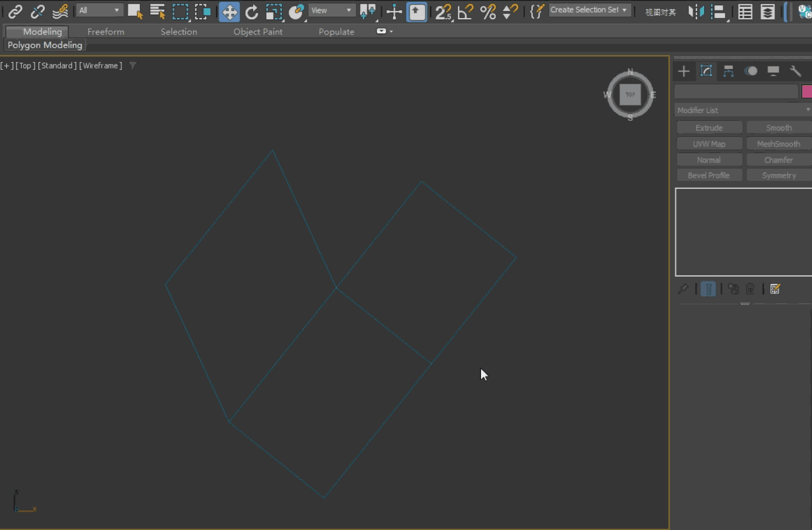Toggle the Pin Stack icon
This screenshot has width=812, height=530.
pos(683,289)
